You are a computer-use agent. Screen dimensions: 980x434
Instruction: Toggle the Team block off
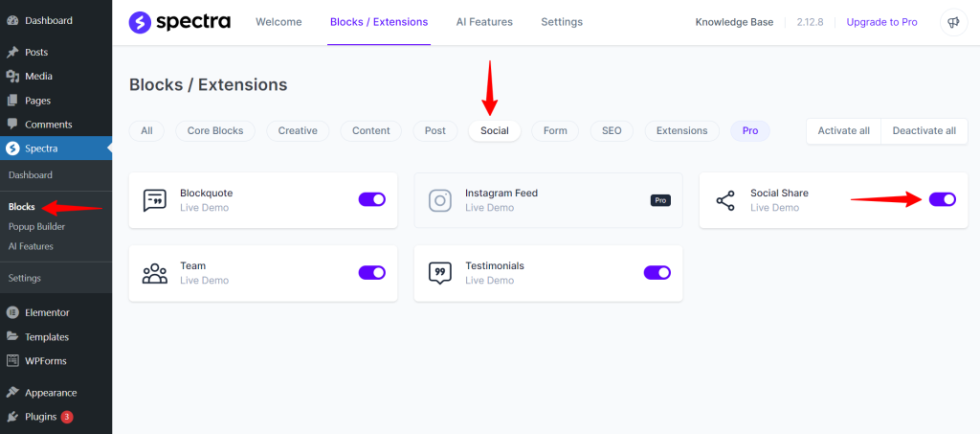371,272
